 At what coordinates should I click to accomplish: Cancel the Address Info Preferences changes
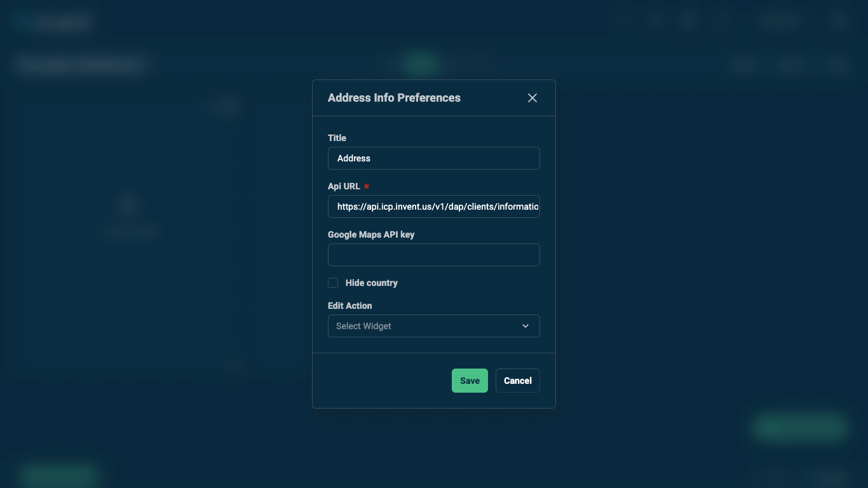click(517, 381)
